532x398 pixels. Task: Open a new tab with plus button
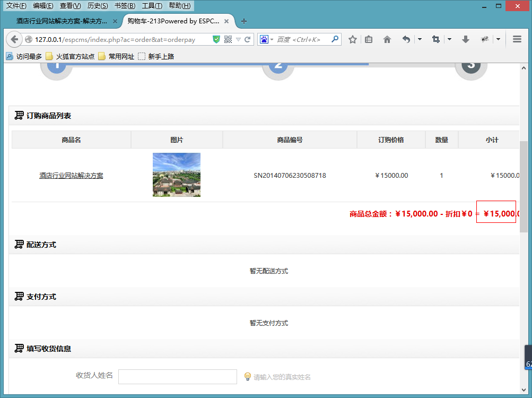click(244, 21)
